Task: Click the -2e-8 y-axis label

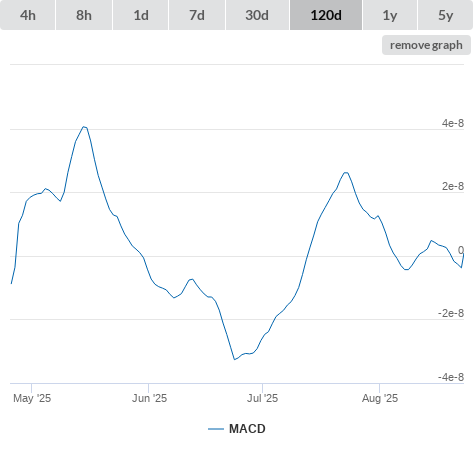Action: pyautogui.click(x=451, y=313)
